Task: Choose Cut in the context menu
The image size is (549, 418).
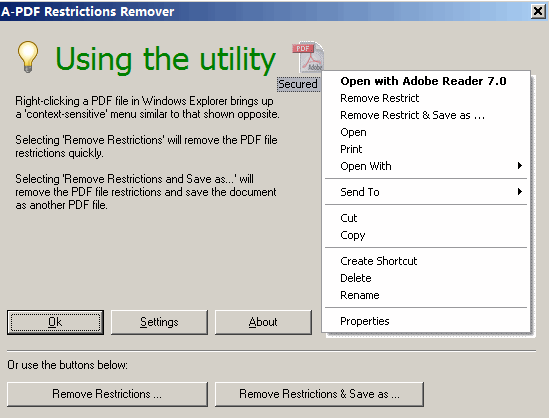Action: 426,218
